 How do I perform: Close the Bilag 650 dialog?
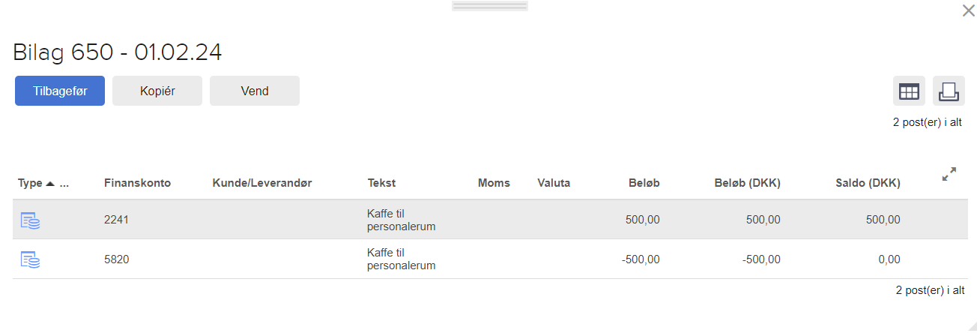968,10
